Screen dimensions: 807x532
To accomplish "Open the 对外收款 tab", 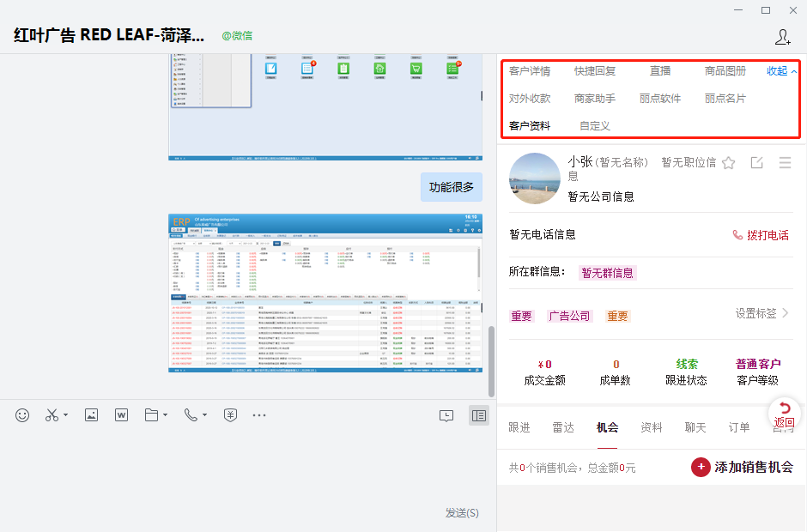I will [530, 99].
